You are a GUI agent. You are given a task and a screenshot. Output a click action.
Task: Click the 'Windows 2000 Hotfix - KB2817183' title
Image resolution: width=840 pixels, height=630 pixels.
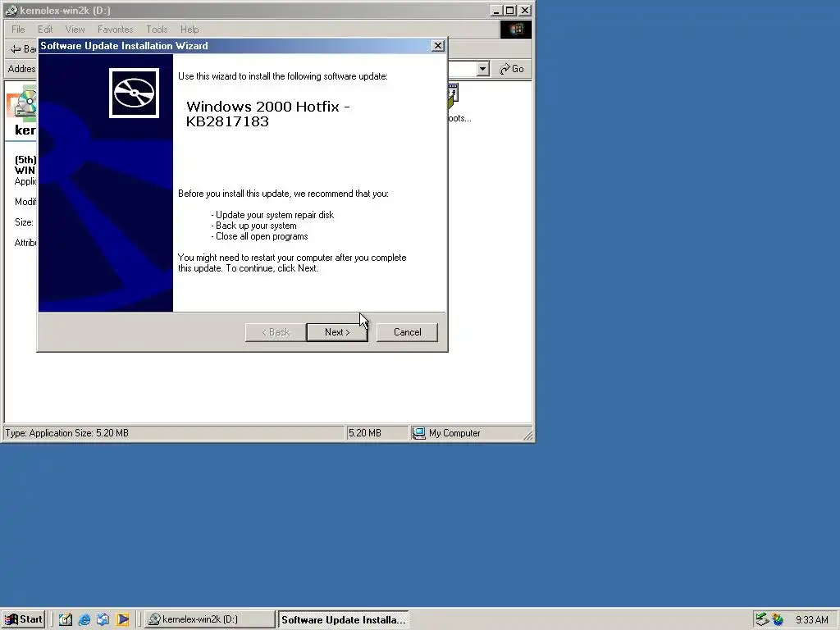[268, 114]
